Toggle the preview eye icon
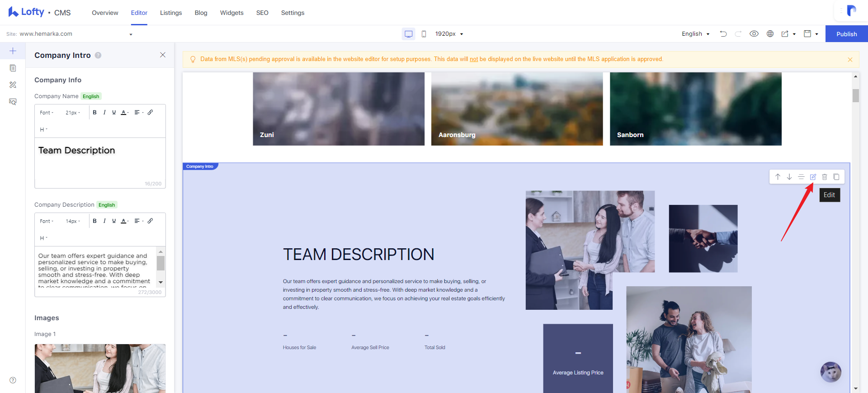868x393 pixels. click(x=754, y=34)
